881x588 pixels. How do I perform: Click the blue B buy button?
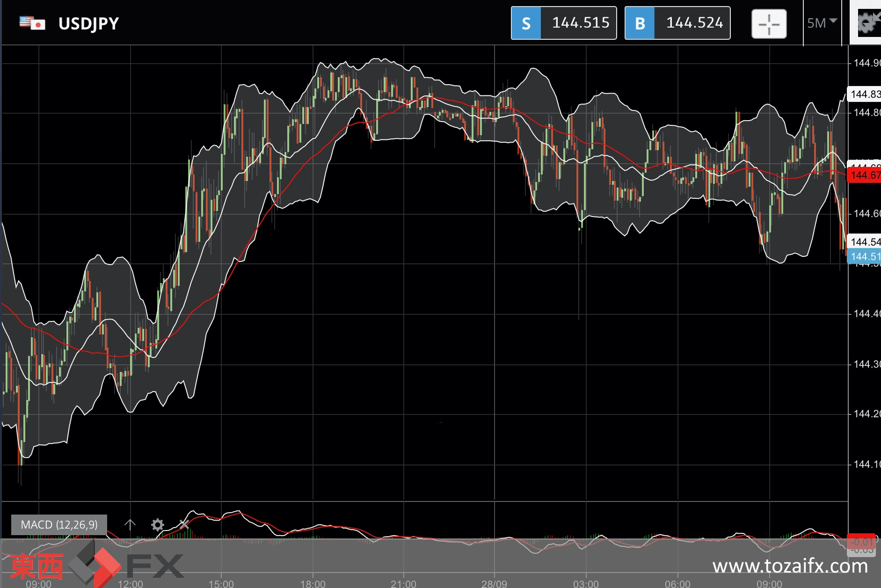click(640, 23)
